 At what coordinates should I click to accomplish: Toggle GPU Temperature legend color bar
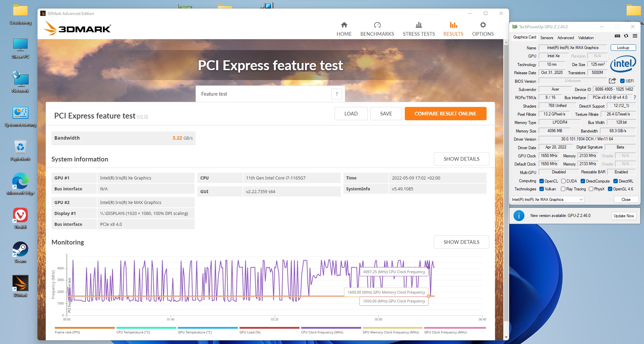coord(208,328)
